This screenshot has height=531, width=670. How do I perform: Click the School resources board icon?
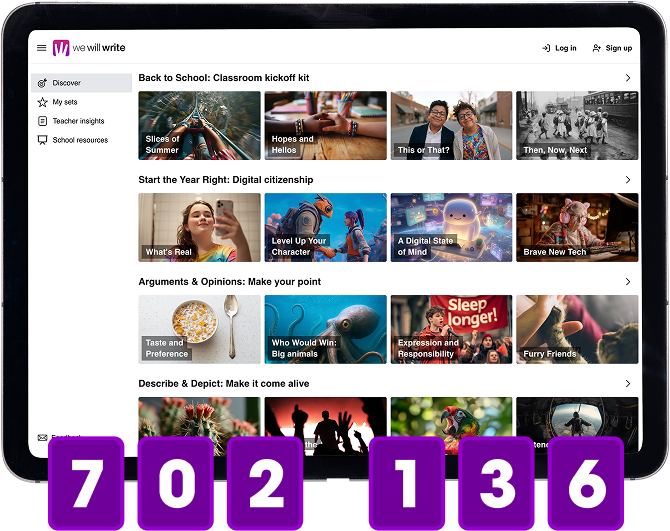tap(42, 140)
